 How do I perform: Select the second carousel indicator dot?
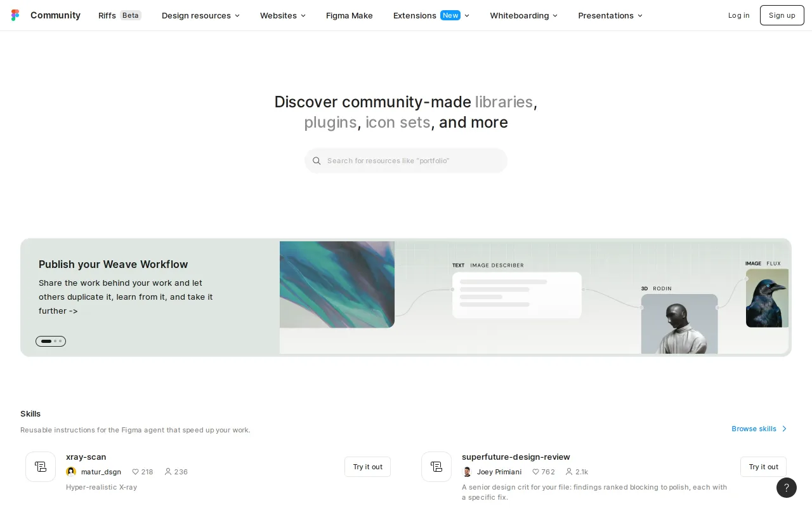click(x=55, y=341)
